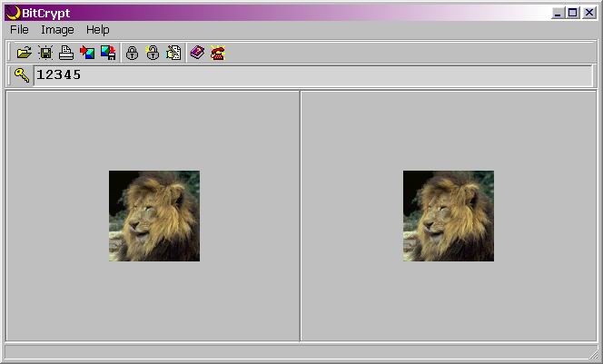Click the vertical divider between image panes
This screenshot has width=603, height=364.
pos(300,216)
